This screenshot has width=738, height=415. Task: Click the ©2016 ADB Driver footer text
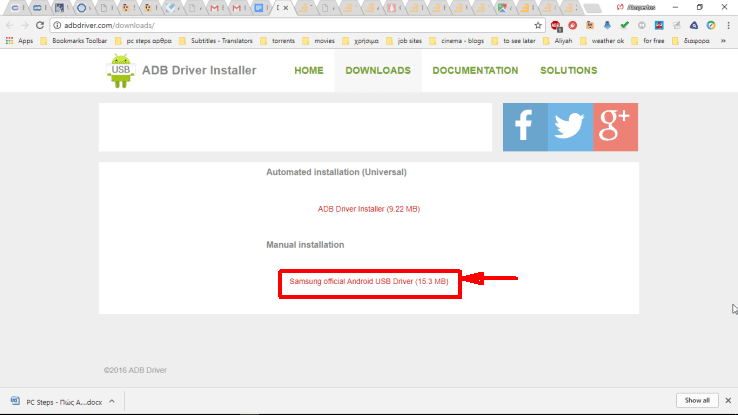click(x=135, y=370)
